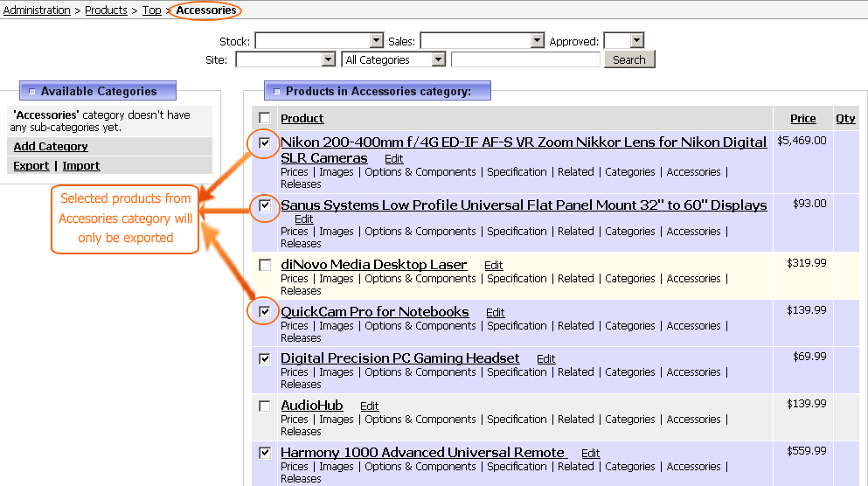Open the Sales filter dropdown
Image resolution: width=868 pixels, height=486 pixels.
(483, 40)
